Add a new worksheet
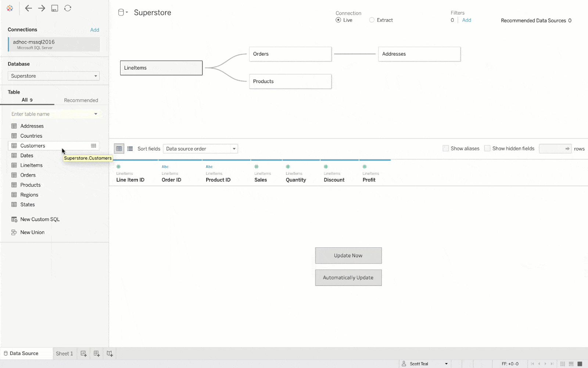The width and height of the screenshot is (588, 368). pyautogui.click(x=84, y=354)
